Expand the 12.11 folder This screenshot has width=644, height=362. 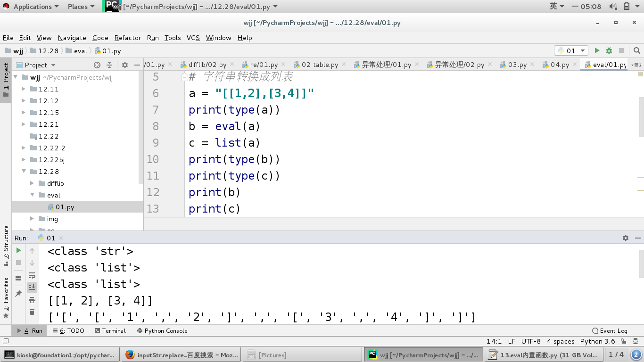pos(24,89)
